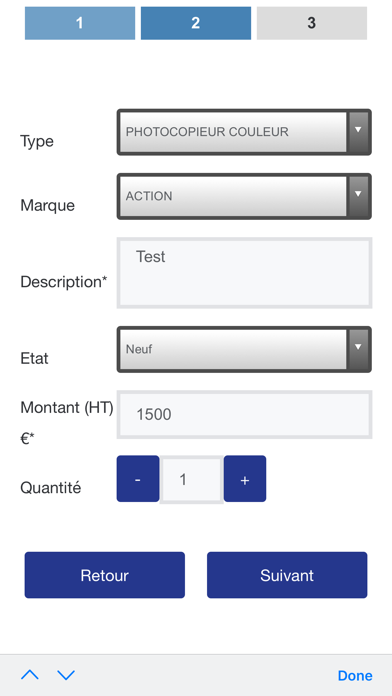Open the Neuf condition dropdown
Screen dimensions: 392x696
(244, 349)
